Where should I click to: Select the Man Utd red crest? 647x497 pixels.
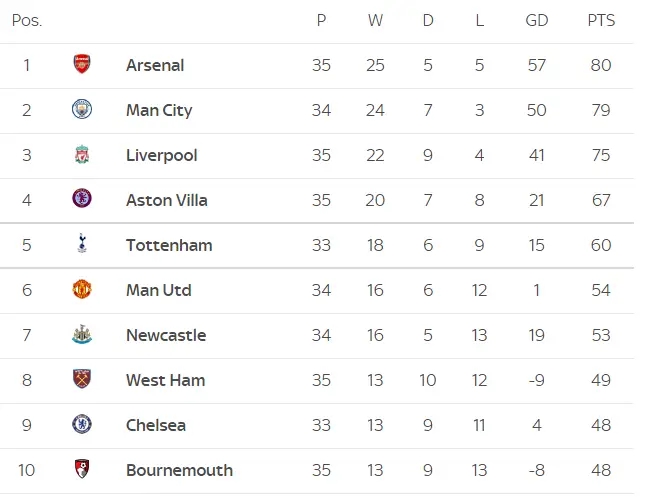tap(82, 289)
